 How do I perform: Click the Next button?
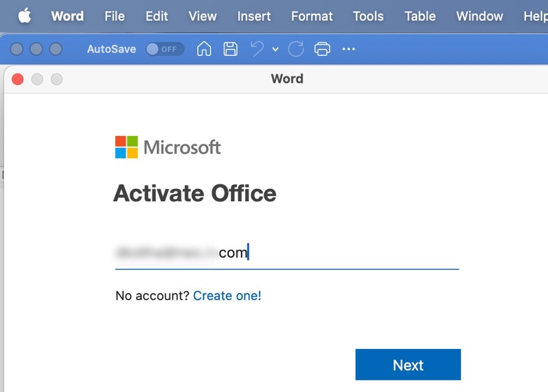408,365
